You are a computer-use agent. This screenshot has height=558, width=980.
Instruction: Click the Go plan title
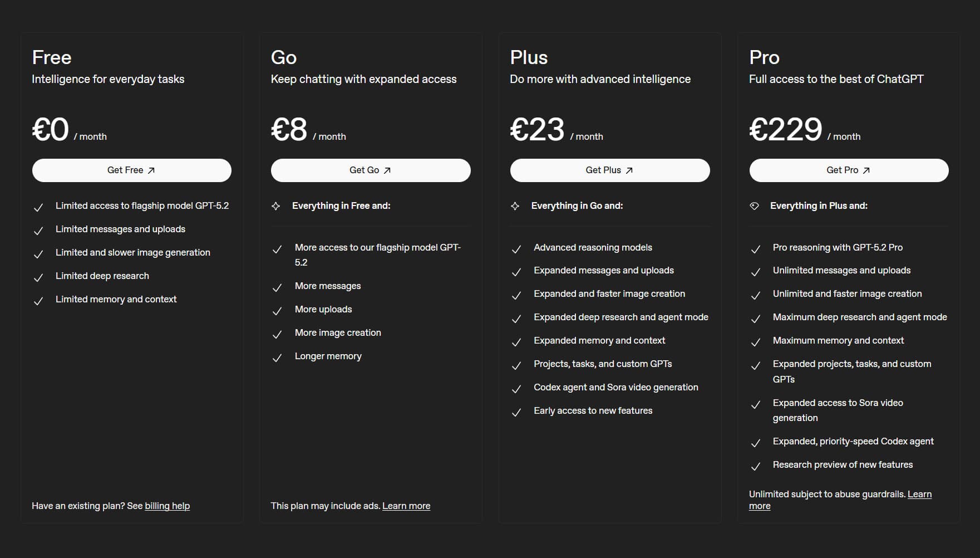click(x=284, y=57)
